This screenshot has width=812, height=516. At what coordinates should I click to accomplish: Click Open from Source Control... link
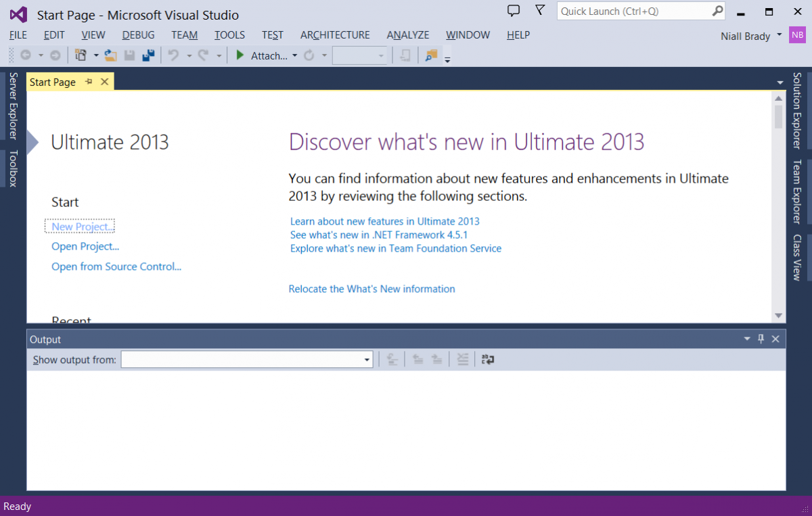[x=116, y=266]
